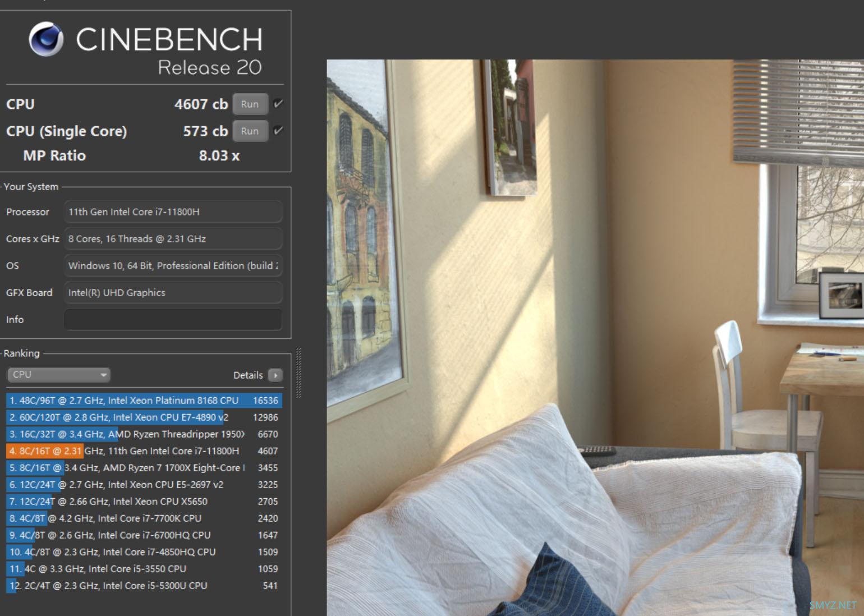This screenshot has height=616, width=864.
Task: Select ranking row Intel Xeon Platinum 8168 CPU
Action: click(144, 401)
